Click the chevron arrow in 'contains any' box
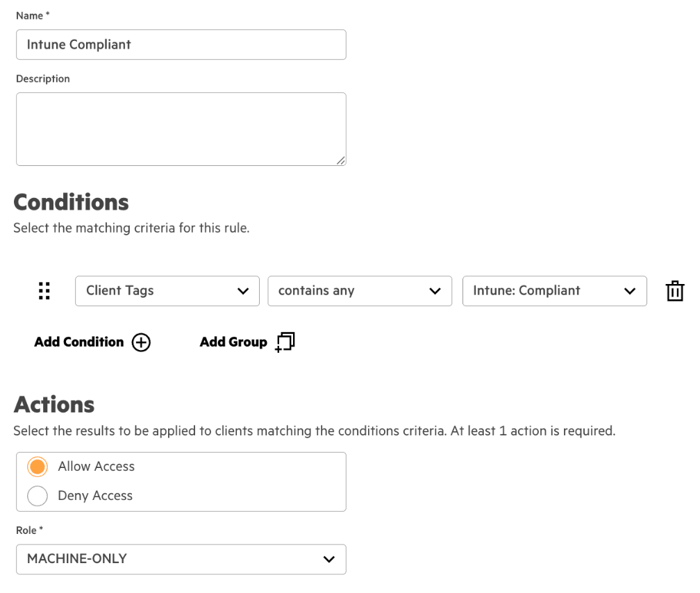Image resolution: width=700 pixels, height=593 pixels. (435, 291)
